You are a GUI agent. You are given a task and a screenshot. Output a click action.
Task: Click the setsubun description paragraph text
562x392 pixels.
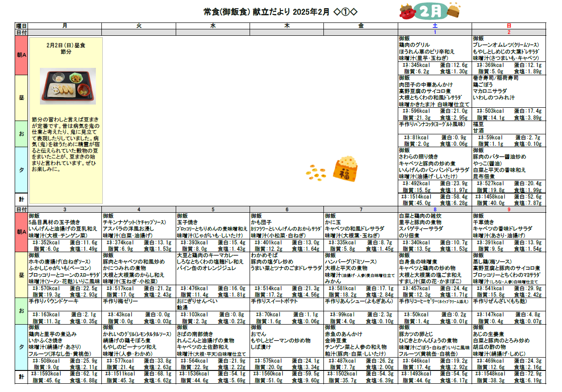66,147
